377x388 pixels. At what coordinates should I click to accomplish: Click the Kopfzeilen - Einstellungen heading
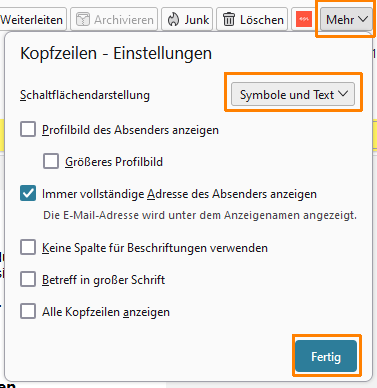(x=116, y=53)
